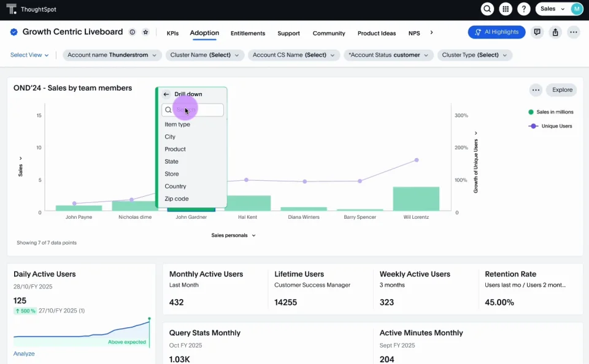Open the search magnifier in top bar

[487, 9]
